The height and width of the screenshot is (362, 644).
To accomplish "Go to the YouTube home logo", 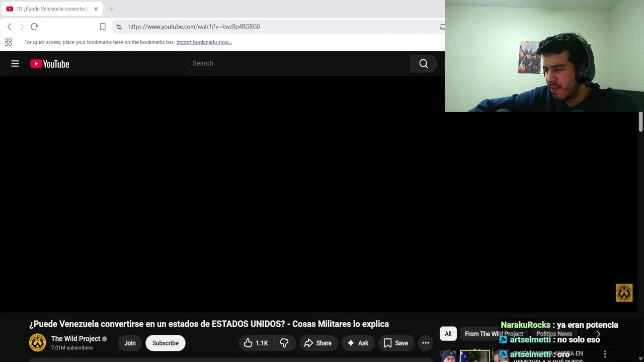I will pos(50,64).
